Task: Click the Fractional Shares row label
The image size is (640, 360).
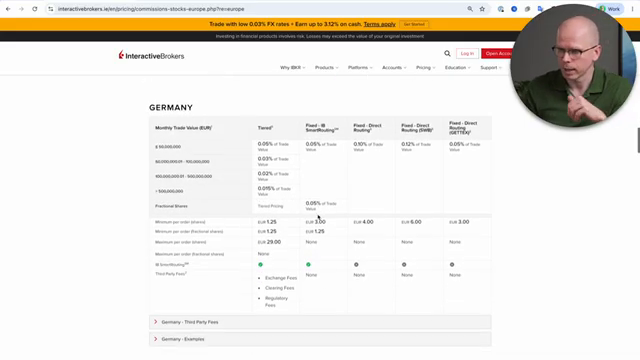Action: [171, 206]
